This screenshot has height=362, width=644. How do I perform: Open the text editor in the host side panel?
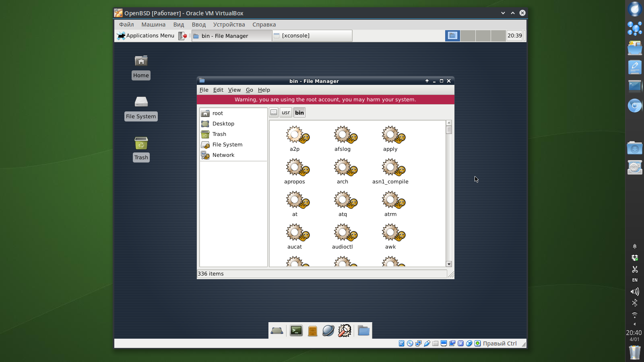pyautogui.click(x=635, y=67)
